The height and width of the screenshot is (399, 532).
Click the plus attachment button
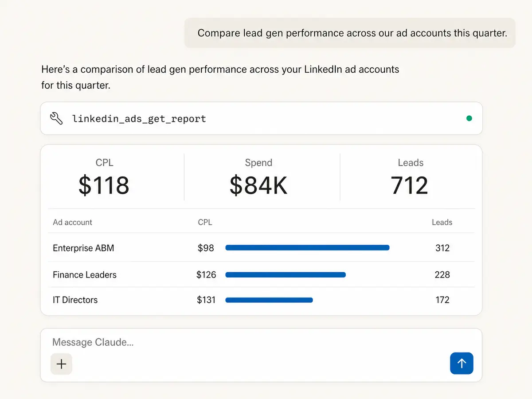[61, 364]
